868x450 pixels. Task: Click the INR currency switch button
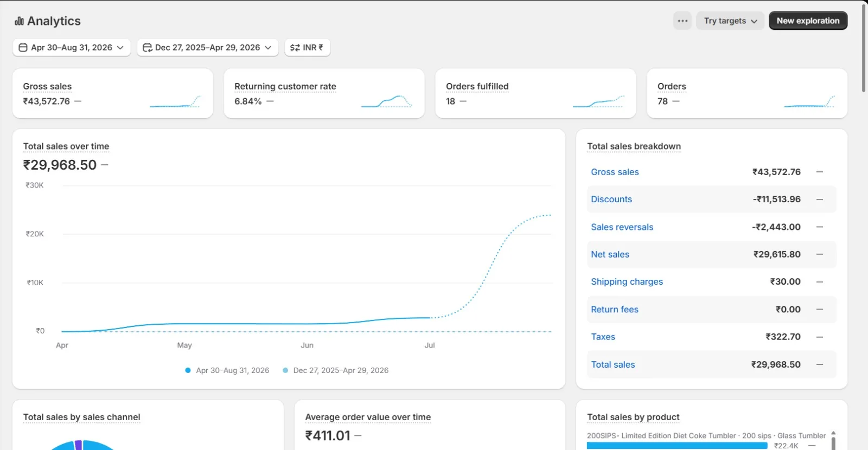(x=307, y=47)
